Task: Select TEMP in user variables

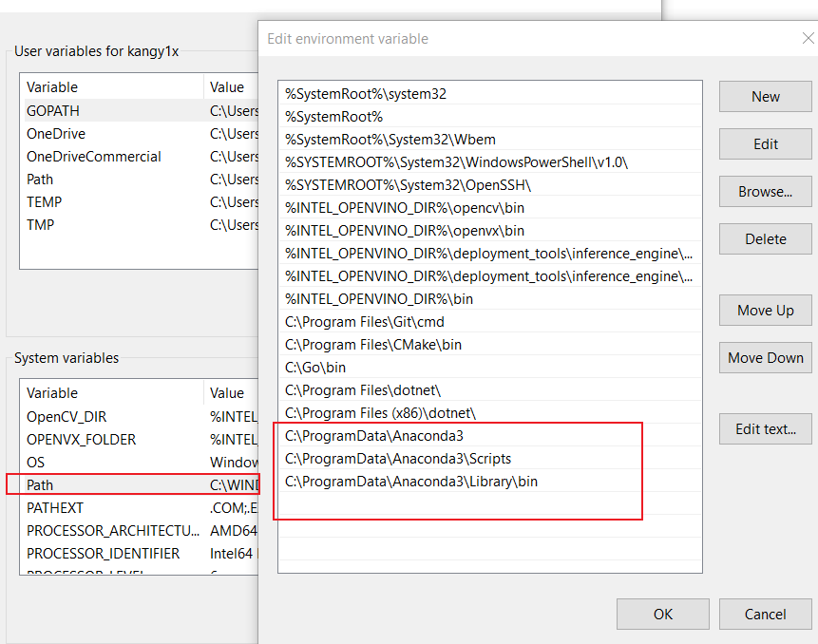Action: (x=140, y=201)
